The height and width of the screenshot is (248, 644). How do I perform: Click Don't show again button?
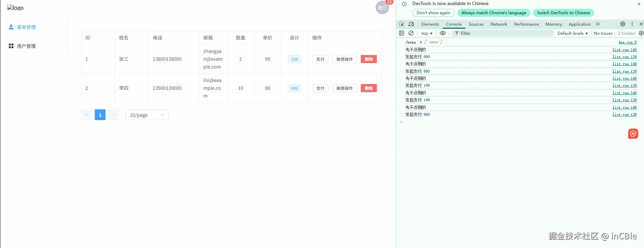433,13
